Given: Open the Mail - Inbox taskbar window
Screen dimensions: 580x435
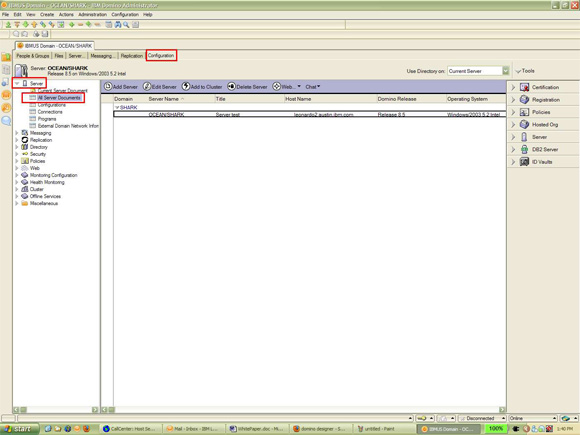Looking at the screenshot, I should click(x=192, y=429).
